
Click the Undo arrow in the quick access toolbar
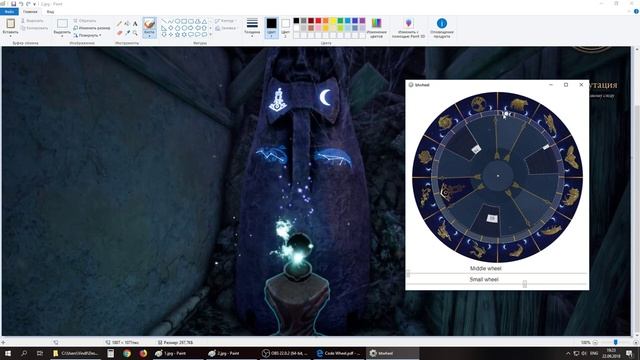tap(21, 4)
